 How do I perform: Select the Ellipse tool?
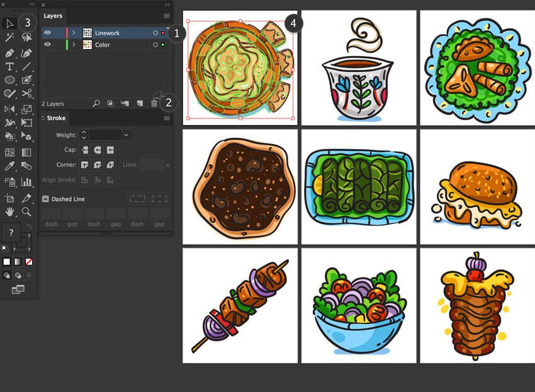pos(10,80)
